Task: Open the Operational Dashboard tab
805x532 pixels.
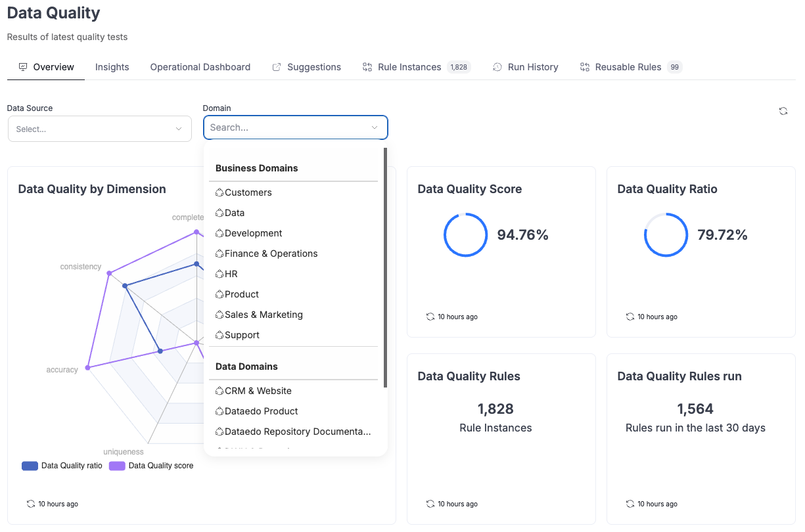Action: click(200, 67)
